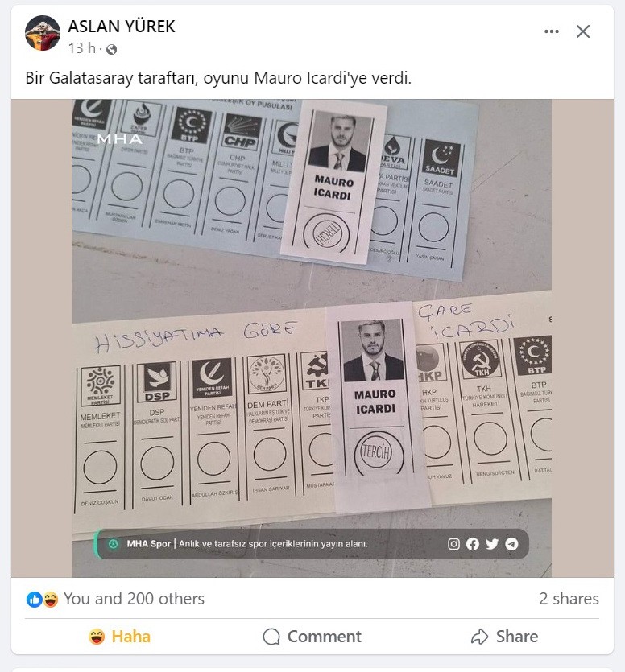View You and 200 others reactions list
This screenshot has width=625, height=672.
134,599
